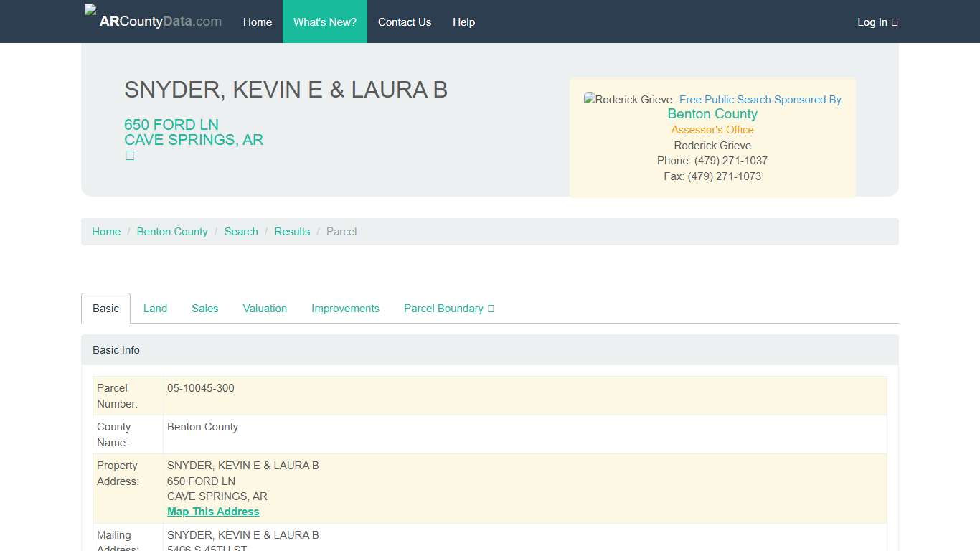Click the map icon below Cave Springs address
Screen dimensions: 980x551
click(130, 156)
